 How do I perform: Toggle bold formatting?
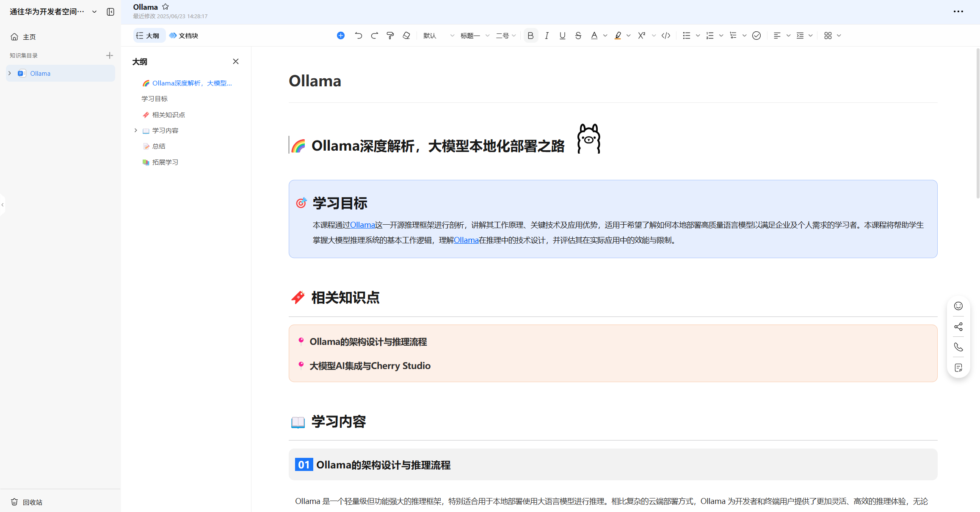530,36
